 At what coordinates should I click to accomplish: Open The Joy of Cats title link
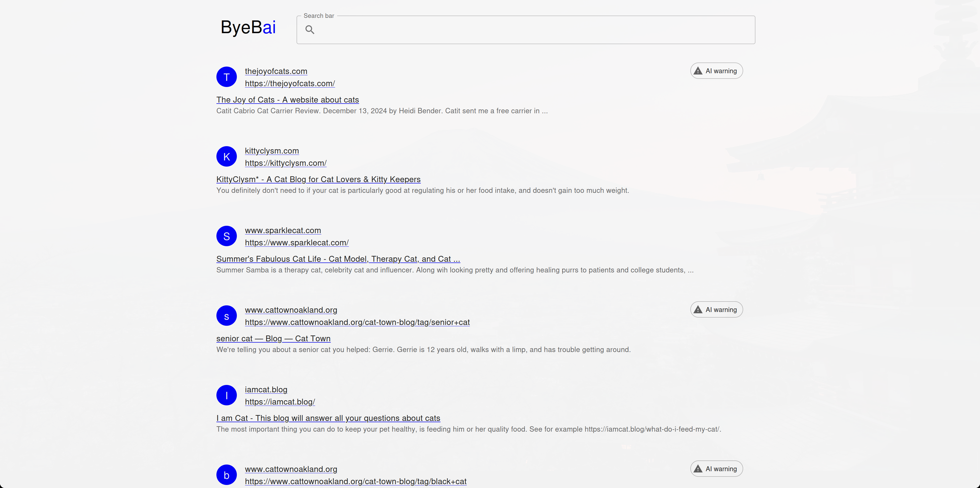pos(287,100)
